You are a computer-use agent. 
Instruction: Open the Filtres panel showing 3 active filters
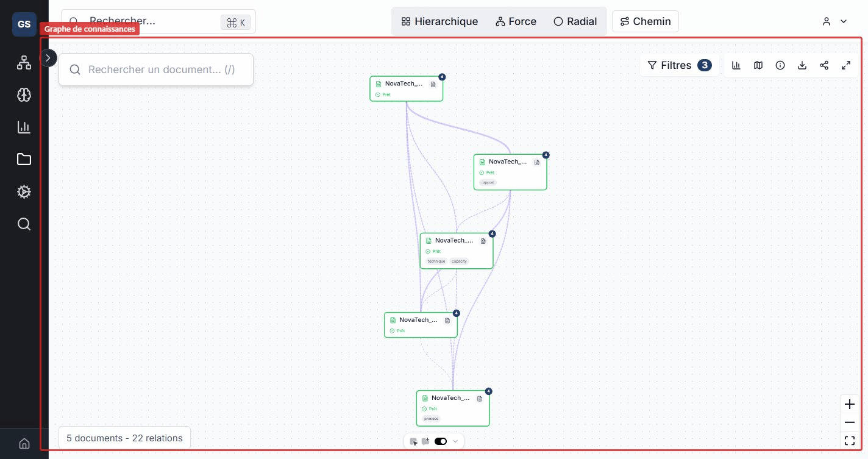point(678,65)
